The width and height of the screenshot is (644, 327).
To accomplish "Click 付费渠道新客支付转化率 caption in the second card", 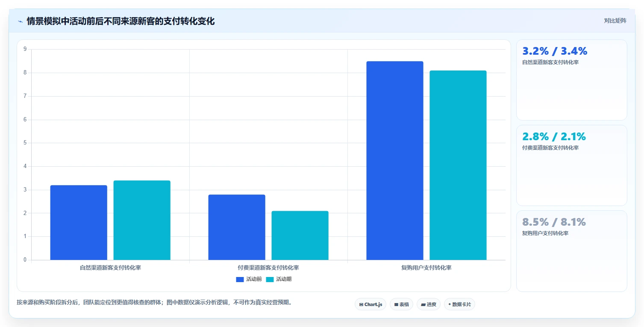I will 550,148.
